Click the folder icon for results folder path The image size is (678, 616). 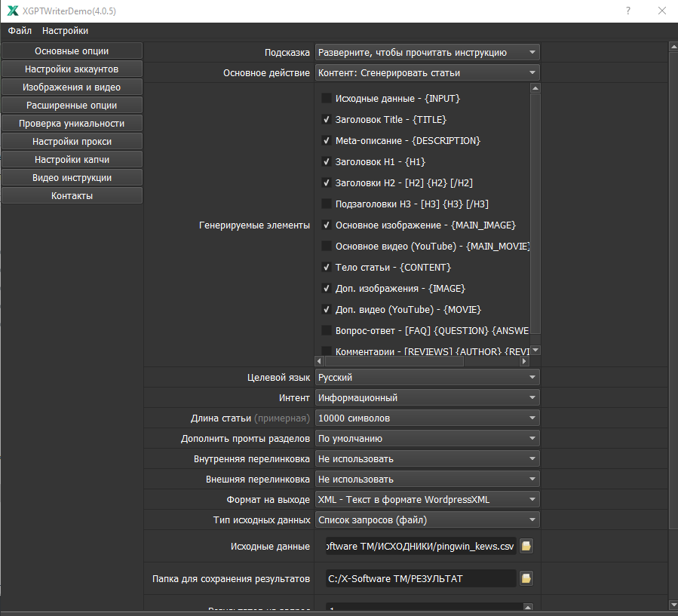526,578
